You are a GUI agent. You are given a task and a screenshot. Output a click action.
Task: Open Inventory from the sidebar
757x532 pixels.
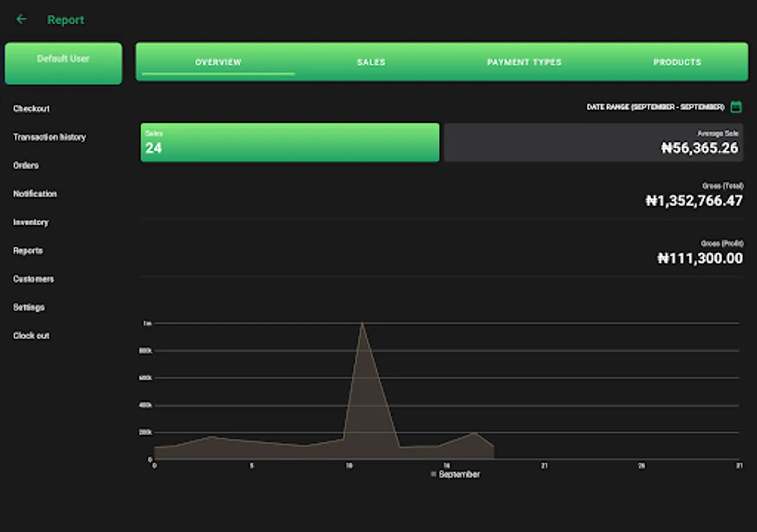pos(31,222)
